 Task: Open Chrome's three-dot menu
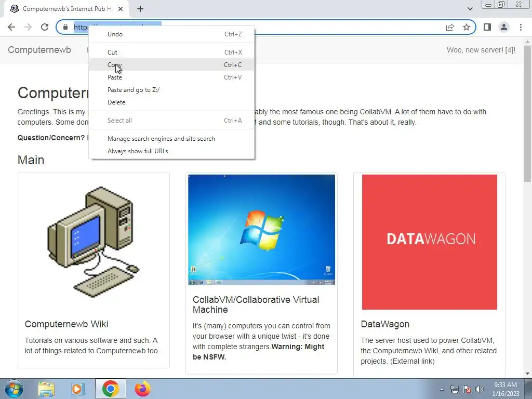point(521,27)
